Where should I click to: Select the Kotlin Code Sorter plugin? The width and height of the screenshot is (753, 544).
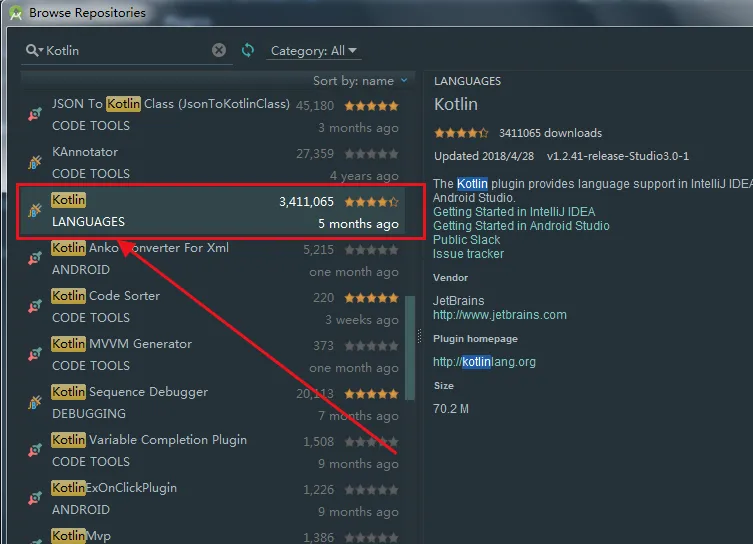coord(213,307)
